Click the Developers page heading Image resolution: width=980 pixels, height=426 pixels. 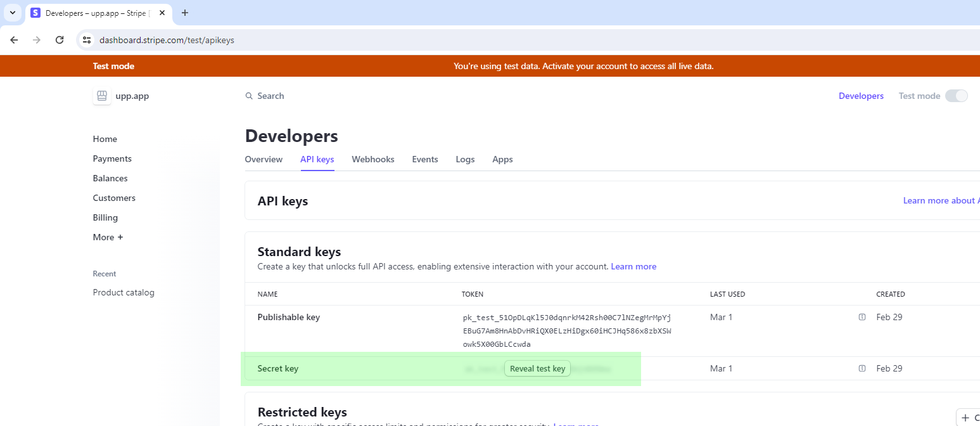click(x=291, y=136)
